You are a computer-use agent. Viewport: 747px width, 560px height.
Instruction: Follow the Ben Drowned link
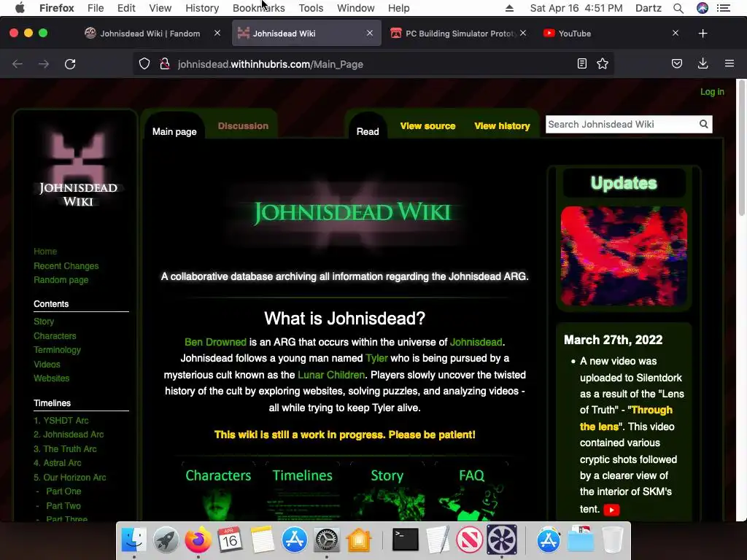tap(215, 342)
